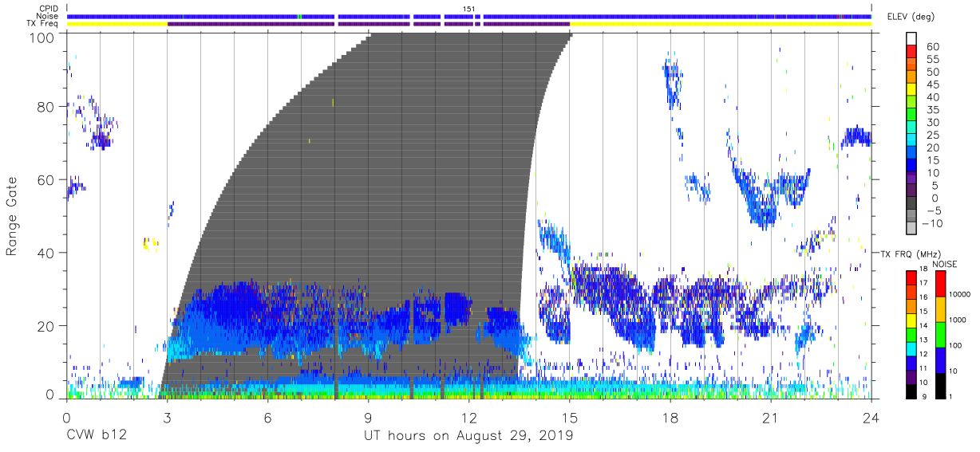This screenshot has width=980, height=452.
Task: Click the UT hours on August 29, 2019 title
Action: 468,436
